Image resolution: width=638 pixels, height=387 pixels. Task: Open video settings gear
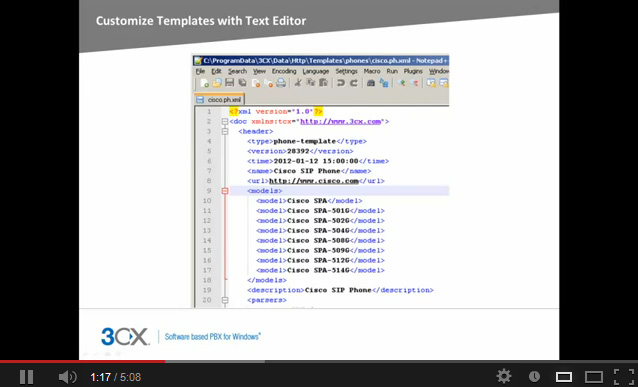(504, 376)
